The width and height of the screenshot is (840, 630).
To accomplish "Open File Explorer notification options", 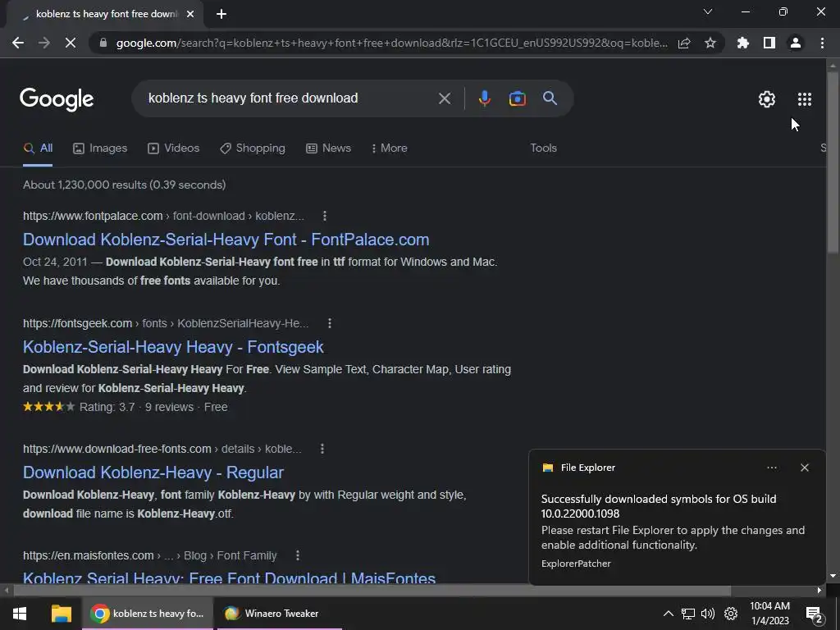I will coord(772,468).
